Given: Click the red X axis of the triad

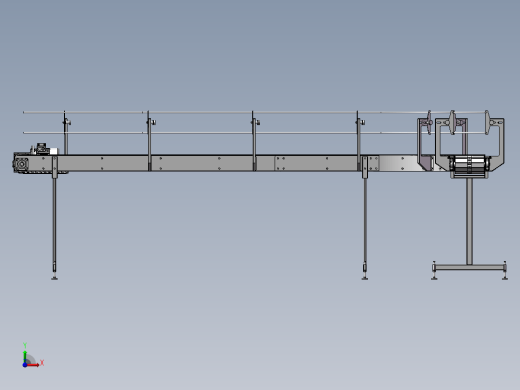Looking at the screenshot, I should (x=33, y=365).
